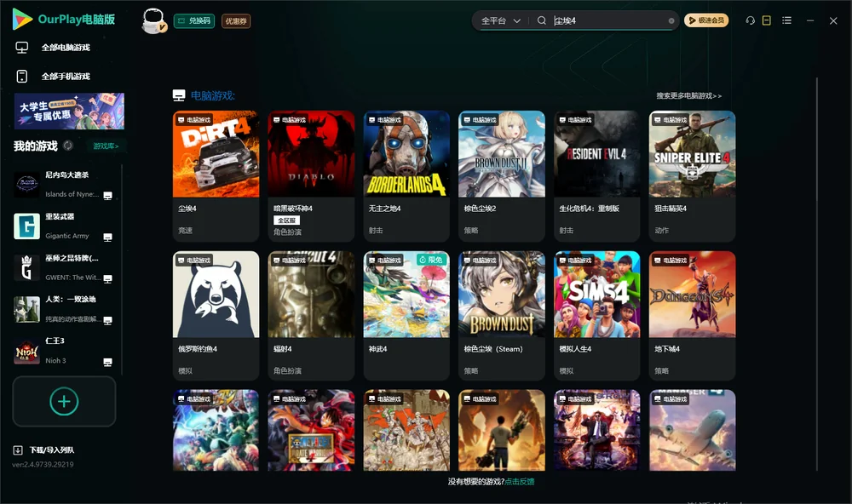Refresh the 我的游戏 list
The height and width of the screenshot is (504, 852).
(68, 146)
